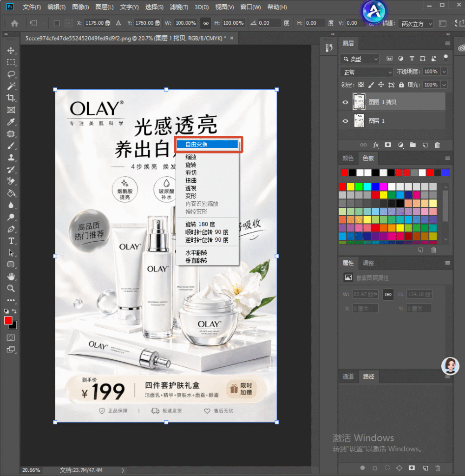Select the Hand tool
This screenshot has height=476, width=465.
click(11, 276)
